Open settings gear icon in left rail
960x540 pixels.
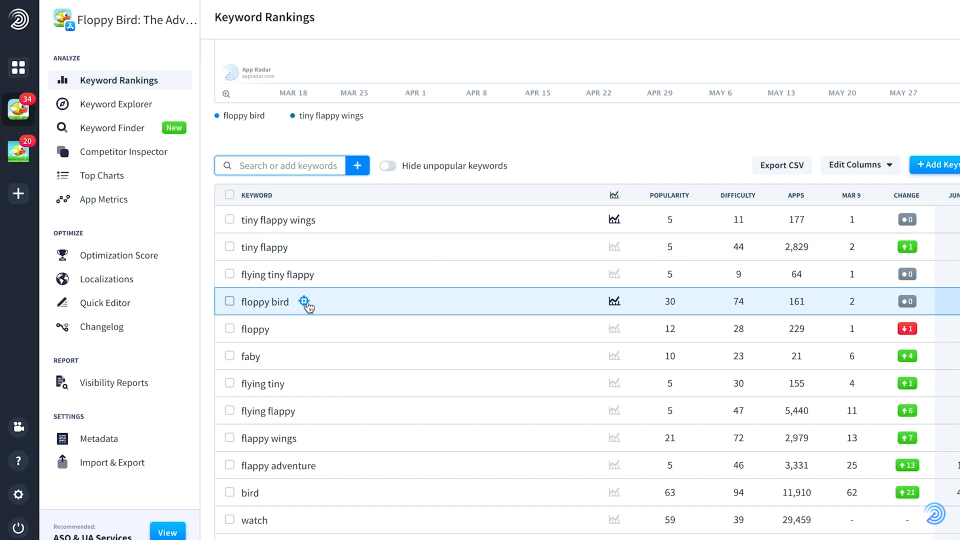(x=18, y=494)
